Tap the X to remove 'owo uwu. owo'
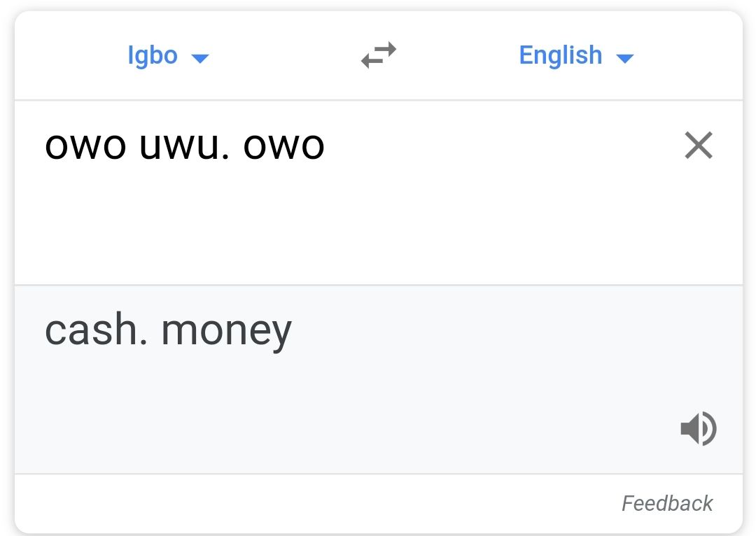 pos(698,146)
